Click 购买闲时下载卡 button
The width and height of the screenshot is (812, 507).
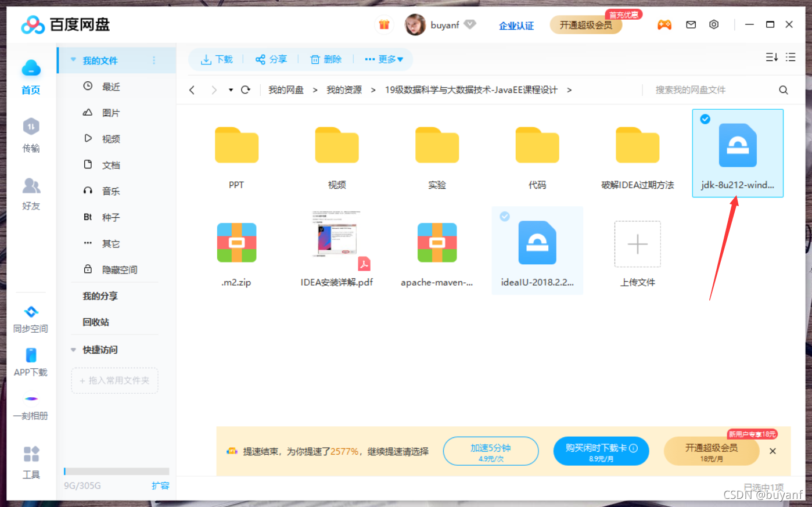(x=601, y=451)
